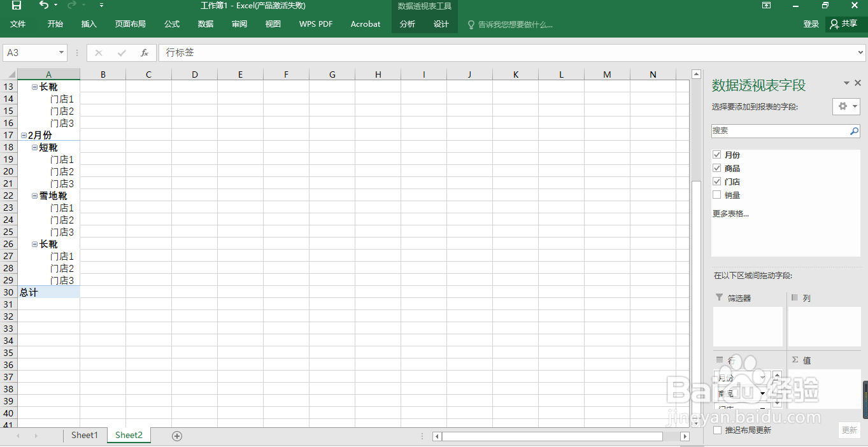Click the Undo arrow icon
868x447 pixels.
(x=43, y=5)
